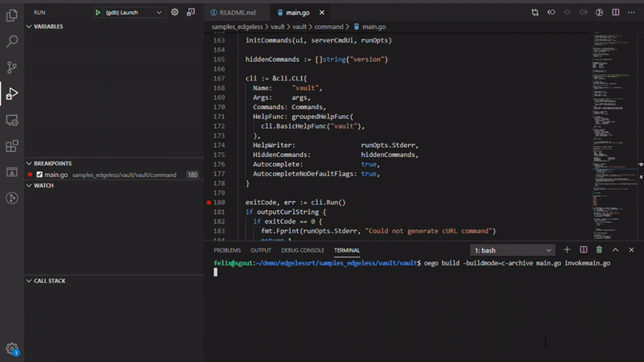This screenshot has height=362, width=644.
Task: Open launch.json with gear icon
Action: (175, 12)
